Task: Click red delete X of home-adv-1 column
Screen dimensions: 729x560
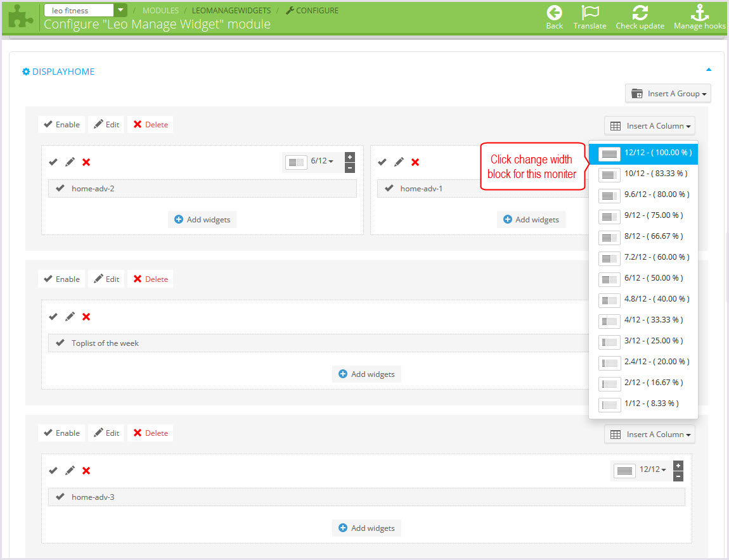Action: (x=415, y=162)
